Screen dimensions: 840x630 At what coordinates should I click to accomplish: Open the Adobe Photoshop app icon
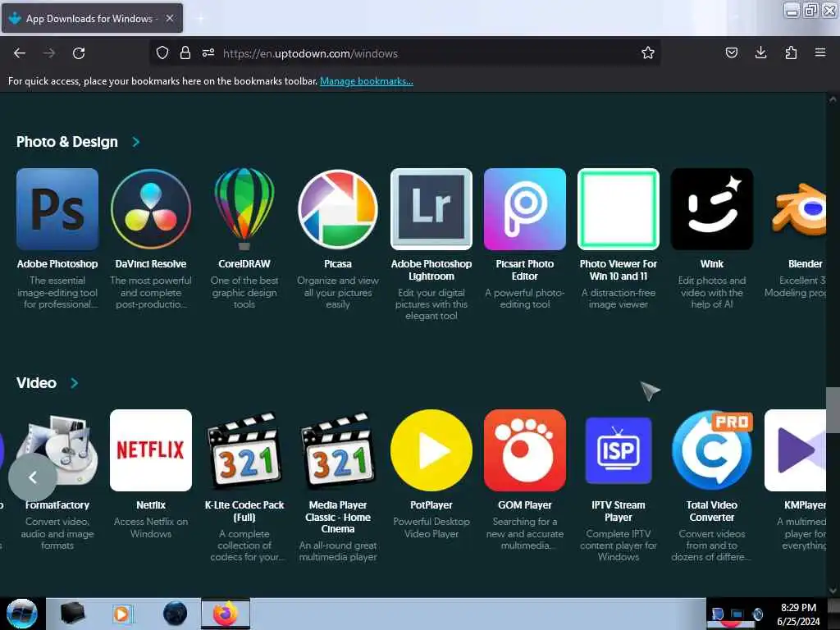tap(57, 209)
